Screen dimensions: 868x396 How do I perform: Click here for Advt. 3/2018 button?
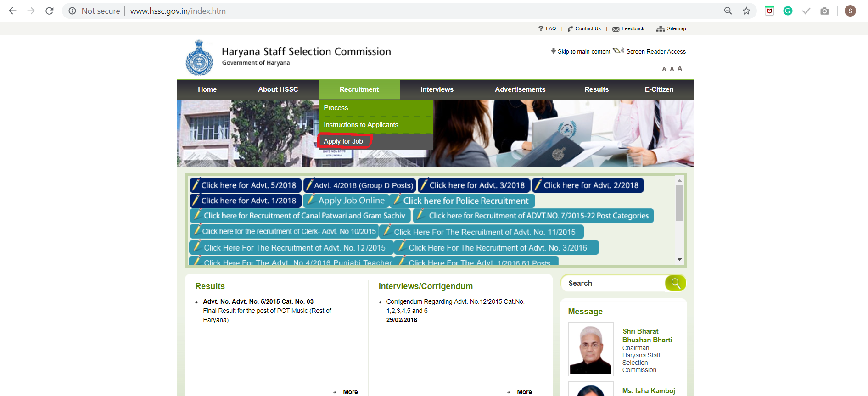coord(474,185)
